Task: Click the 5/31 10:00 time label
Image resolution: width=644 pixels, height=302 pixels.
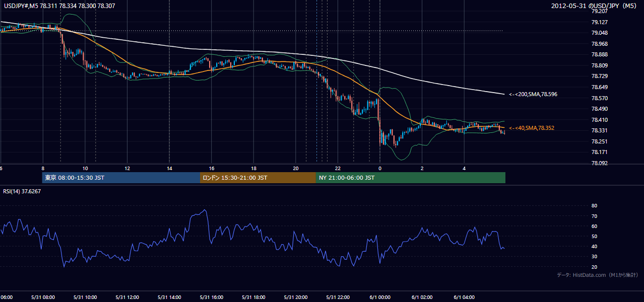Action: pos(85,297)
